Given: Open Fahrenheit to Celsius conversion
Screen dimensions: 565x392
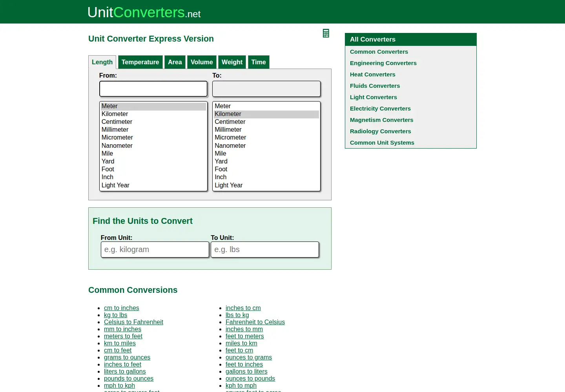Looking at the screenshot, I should coord(255,322).
